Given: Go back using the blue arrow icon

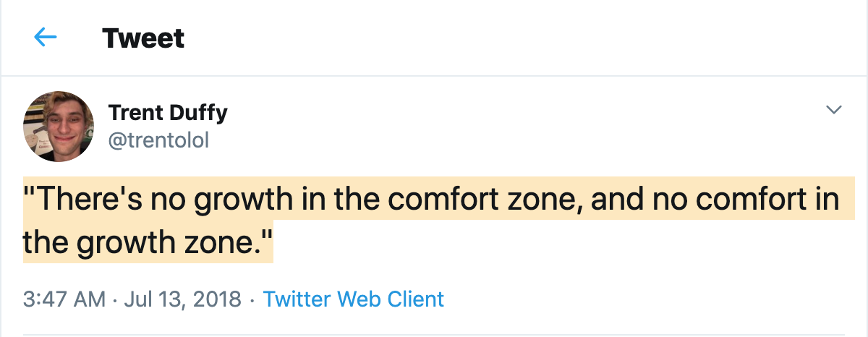Looking at the screenshot, I should coord(46,37).
